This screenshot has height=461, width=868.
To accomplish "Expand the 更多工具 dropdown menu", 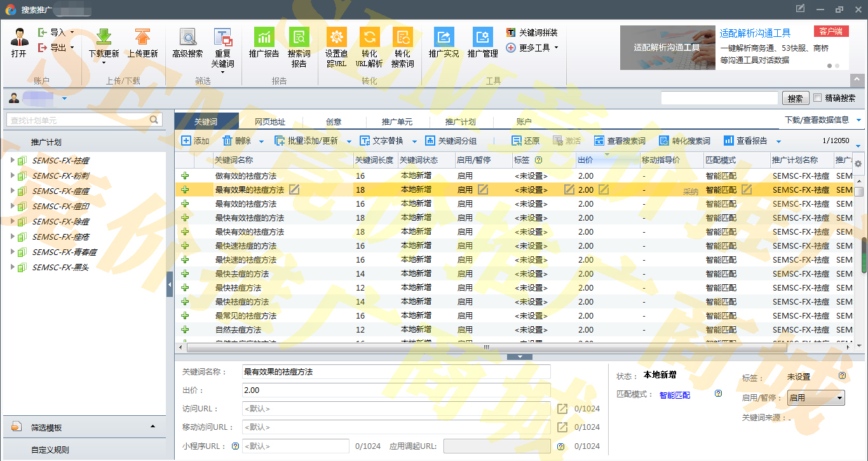I will tap(533, 48).
